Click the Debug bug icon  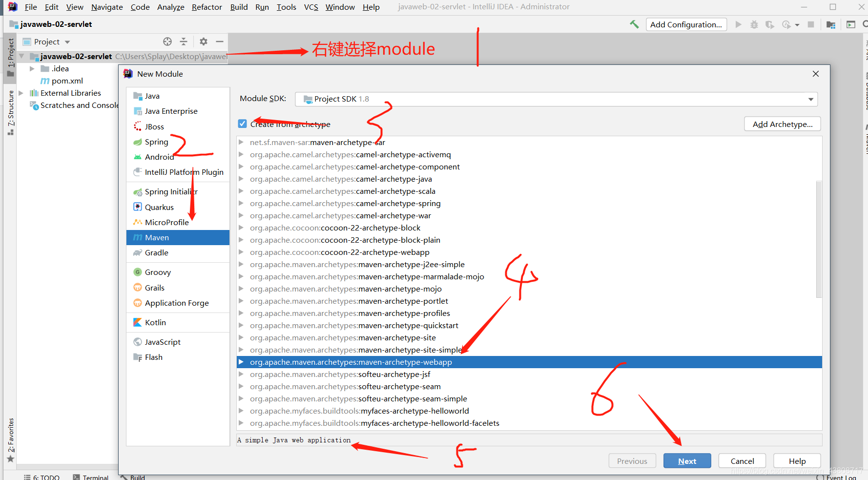click(754, 24)
